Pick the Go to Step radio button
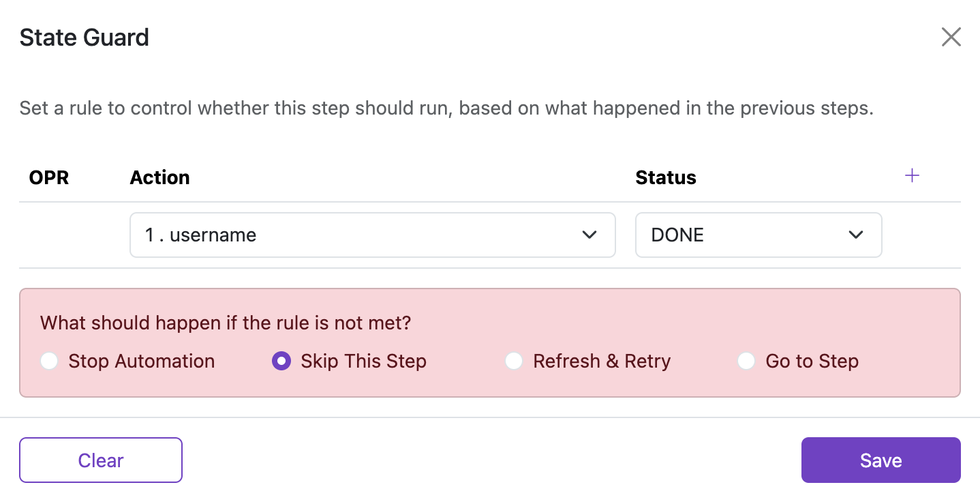The image size is (980, 502). click(746, 361)
